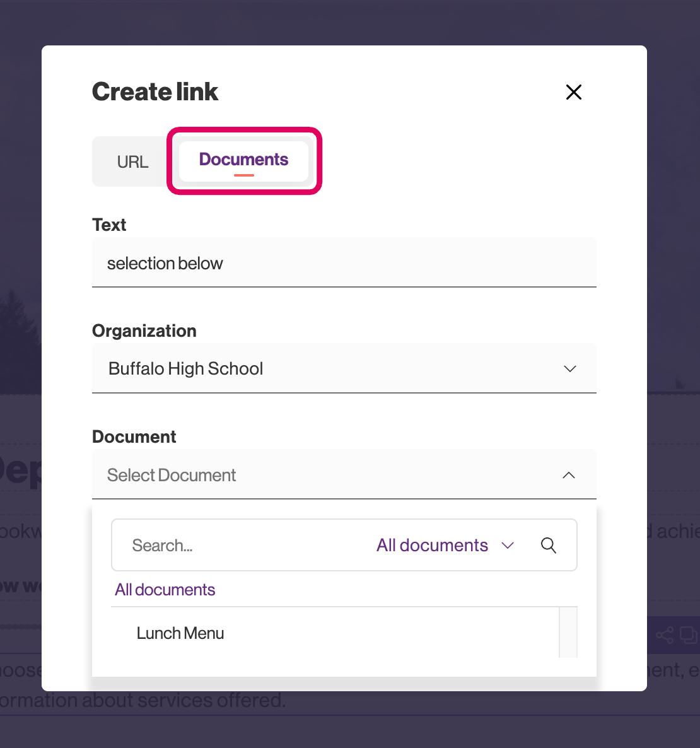Collapse the Select Document dropdown
The height and width of the screenshot is (748, 700).
click(x=328, y=475)
